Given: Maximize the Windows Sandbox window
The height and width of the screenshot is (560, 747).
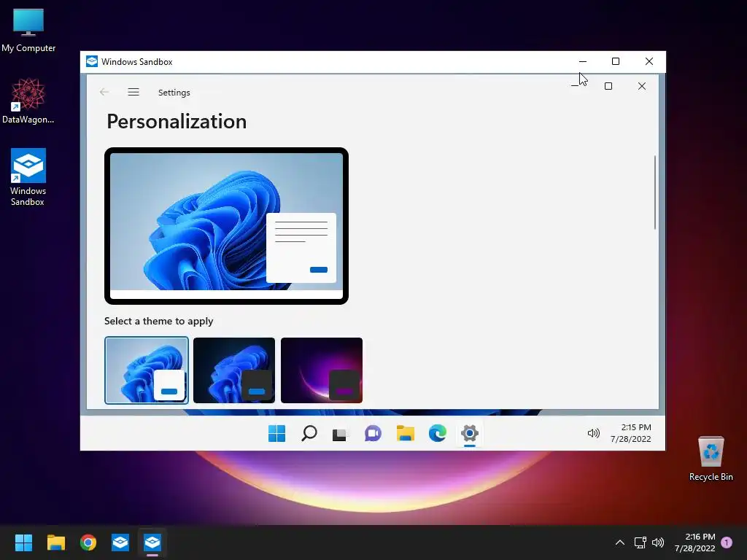Looking at the screenshot, I should coord(616,61).
